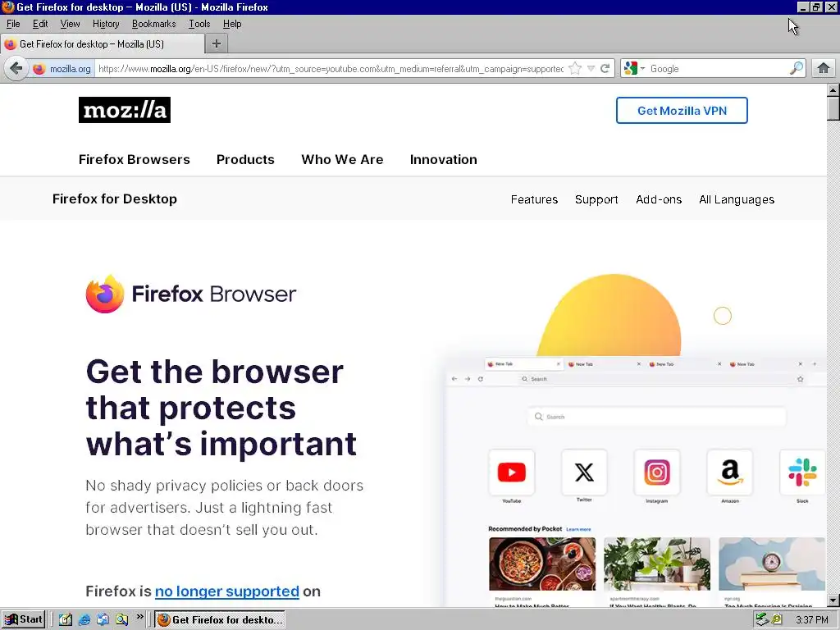The width and height of the screenshot is (840, 630).
Task: Open the Help menu
Action: (232, 24)
